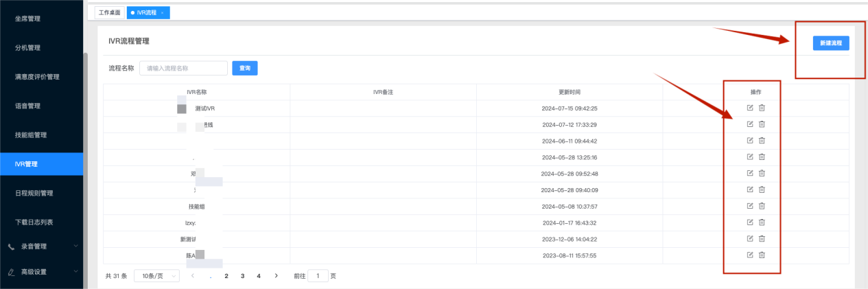This screenshot has width=868, height=289.
Task: Delete the IVR updated 2024-05-28 09:52:48
Action: pos(762,173)
